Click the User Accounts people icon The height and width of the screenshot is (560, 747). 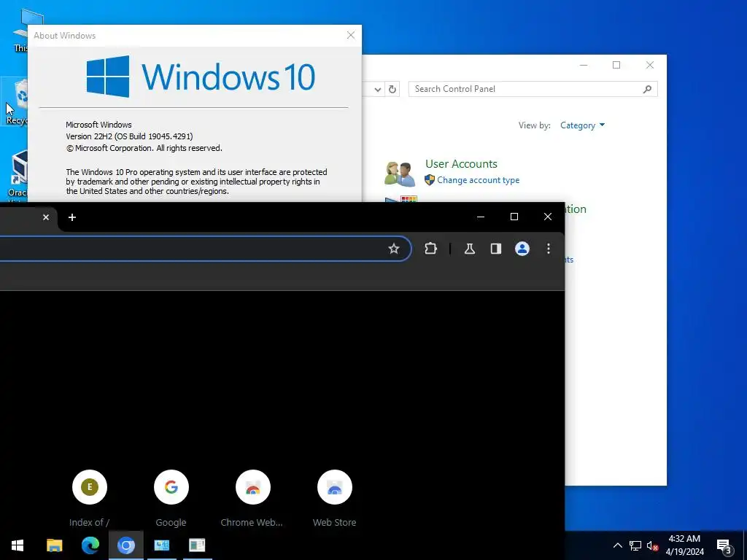click(x=400, y=174)
